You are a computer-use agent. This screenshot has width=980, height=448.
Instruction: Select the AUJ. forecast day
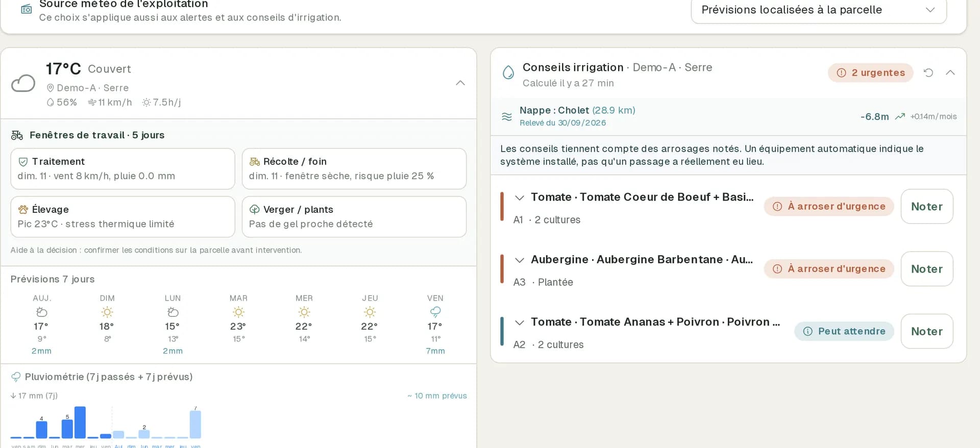tap(42, 324)
